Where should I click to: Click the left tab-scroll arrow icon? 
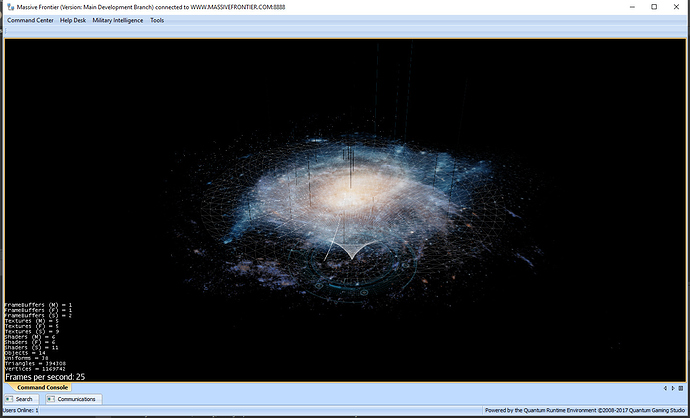point(665,388)
